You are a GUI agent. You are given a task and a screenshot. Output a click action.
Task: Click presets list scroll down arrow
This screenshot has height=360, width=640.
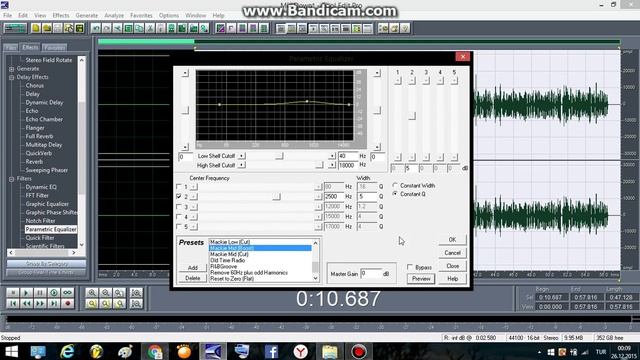click(x=316, y=278)
